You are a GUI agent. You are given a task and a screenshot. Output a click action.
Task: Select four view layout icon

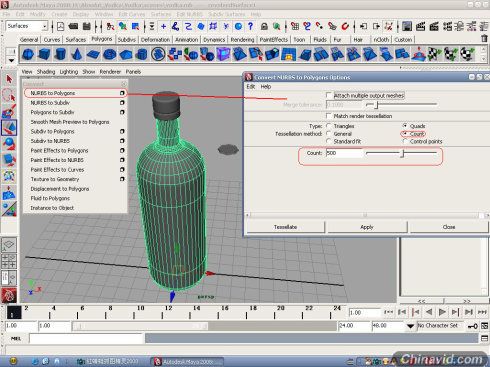pos(9,261)
